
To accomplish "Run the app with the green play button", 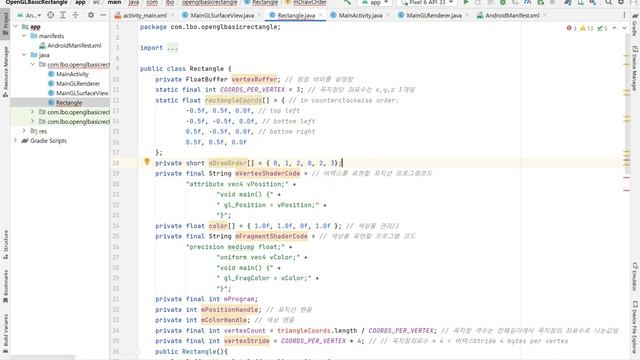I will coord(466,2).
